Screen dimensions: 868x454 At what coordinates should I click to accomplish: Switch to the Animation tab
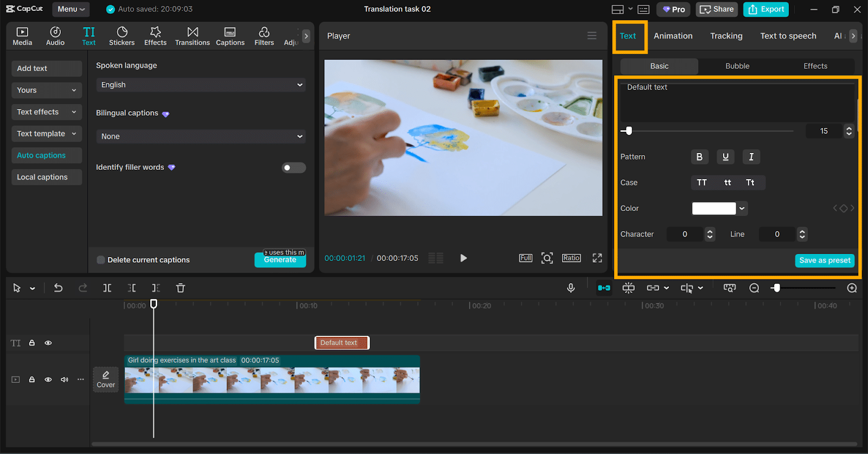673,36
